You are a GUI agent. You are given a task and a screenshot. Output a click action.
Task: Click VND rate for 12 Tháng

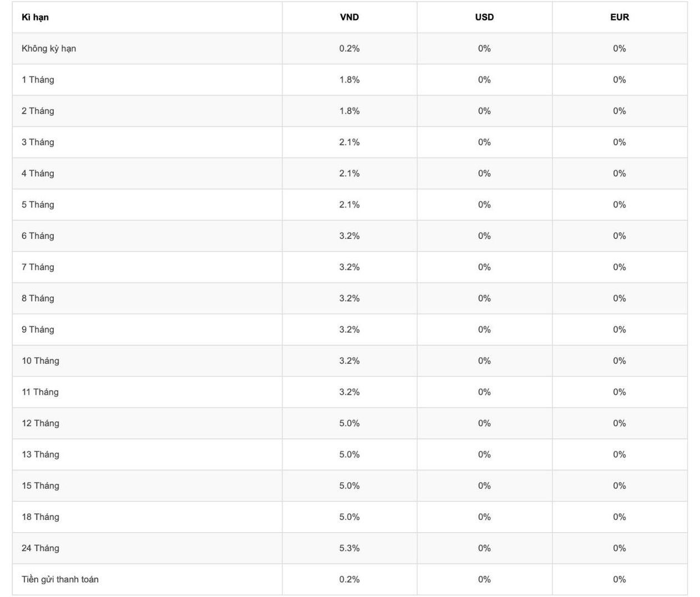tap(349, 423)
